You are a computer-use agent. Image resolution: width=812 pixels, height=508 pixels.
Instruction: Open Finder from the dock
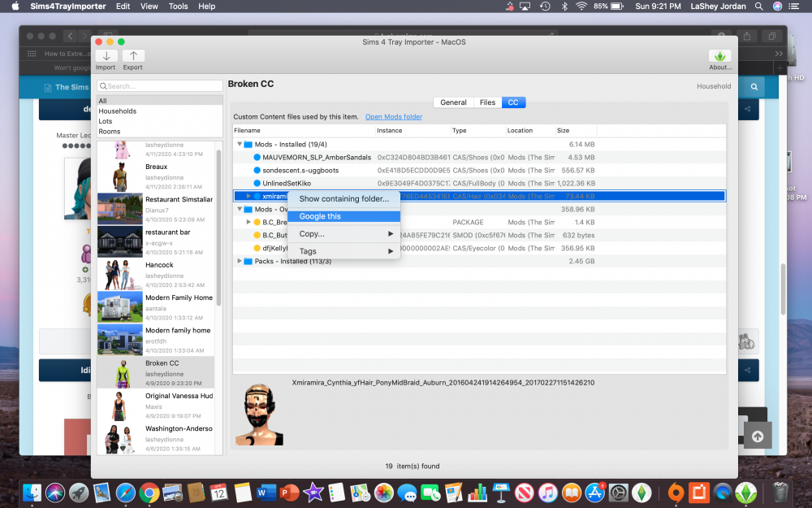pos(32,493)
